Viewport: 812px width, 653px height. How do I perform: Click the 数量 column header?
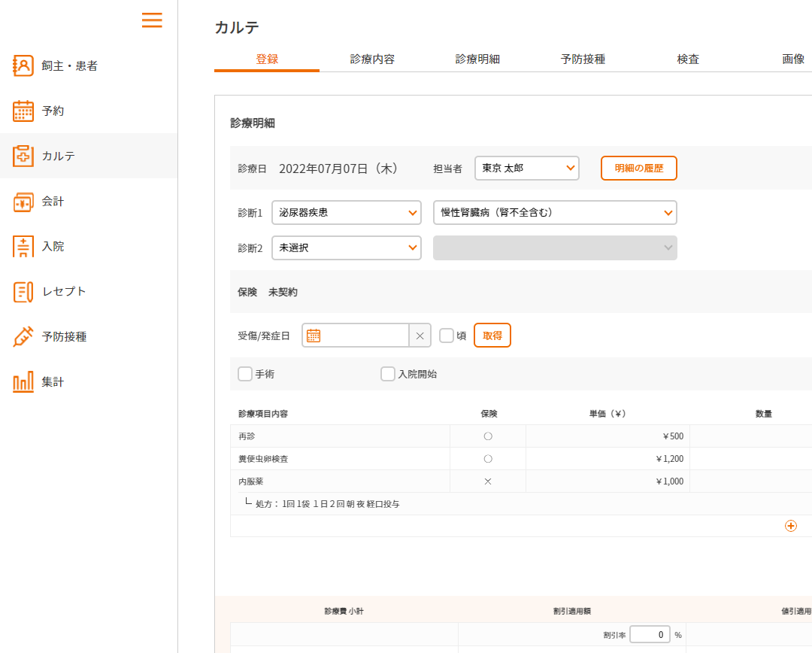pos(763,414)
